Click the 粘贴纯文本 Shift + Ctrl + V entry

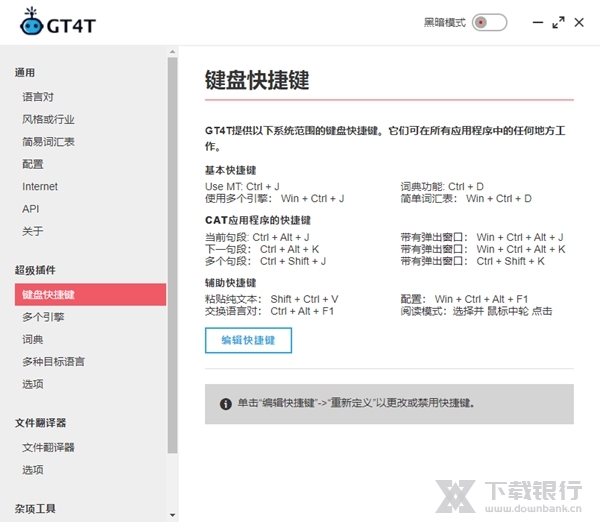pyautogui.click(x=272, y=299)
